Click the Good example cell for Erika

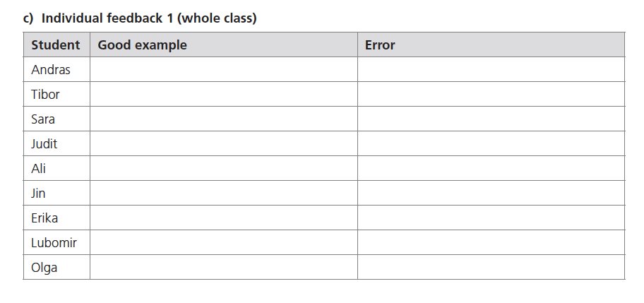[223, 218]
